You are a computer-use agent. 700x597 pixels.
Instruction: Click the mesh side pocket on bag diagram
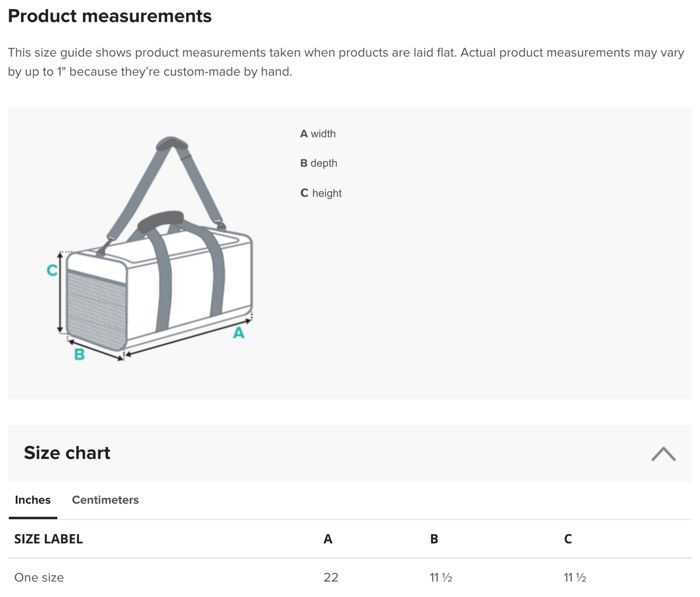pos(96,309)
